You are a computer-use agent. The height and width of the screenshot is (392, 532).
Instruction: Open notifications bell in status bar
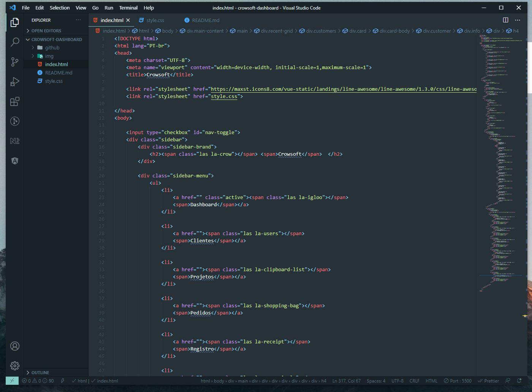tap(519, 381)
